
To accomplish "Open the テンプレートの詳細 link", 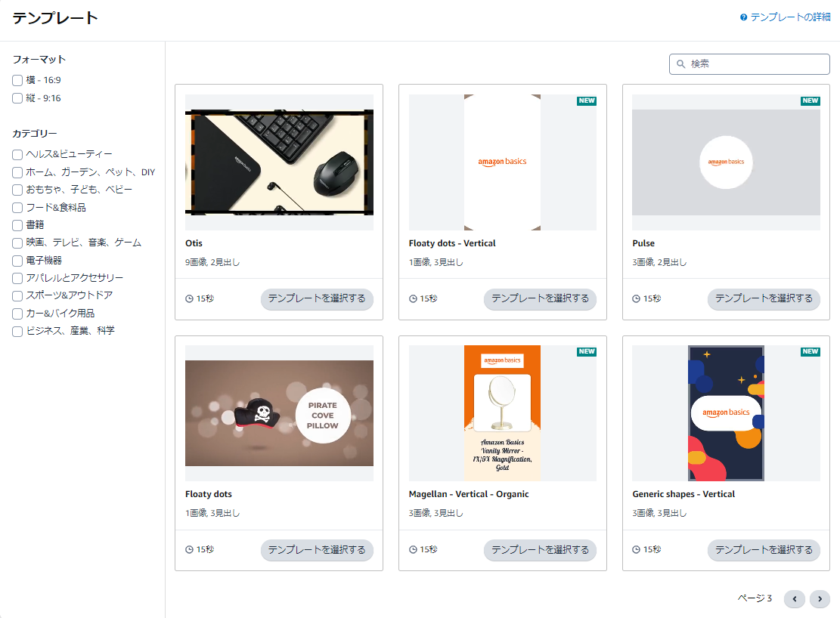I will (790, 17).
